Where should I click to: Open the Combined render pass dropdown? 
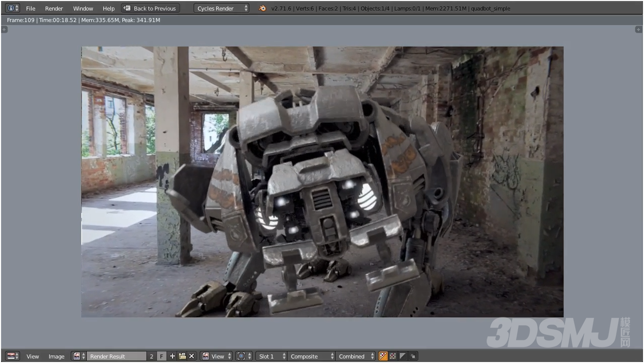click(x=356, y=356)
